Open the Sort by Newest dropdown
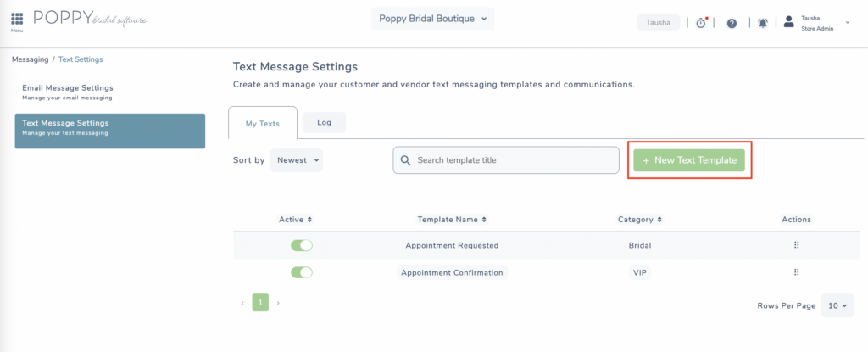Viewport: 868px width, 352px height. [x=296, y=160]
